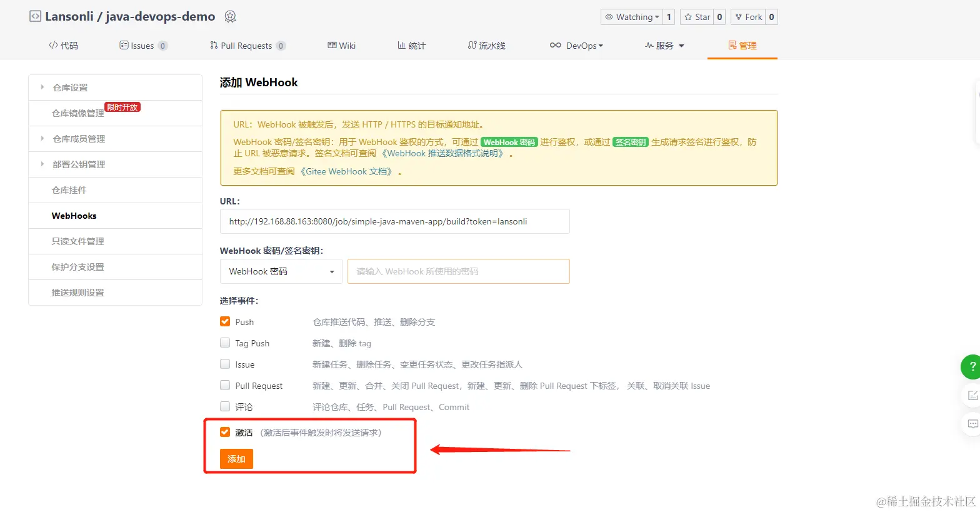Open 仓库镜像管理 in the sidebar
The image size is (980, 512).
[116, 113]
